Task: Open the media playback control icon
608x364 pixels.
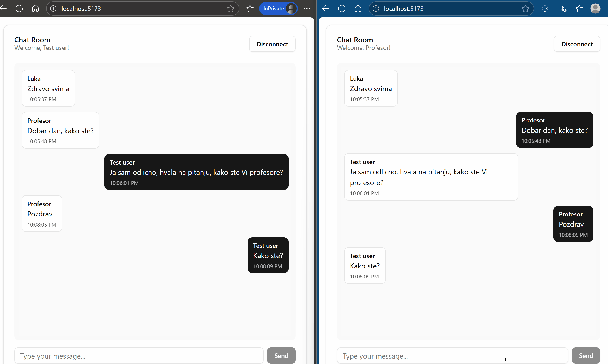Action: (563, 8)
